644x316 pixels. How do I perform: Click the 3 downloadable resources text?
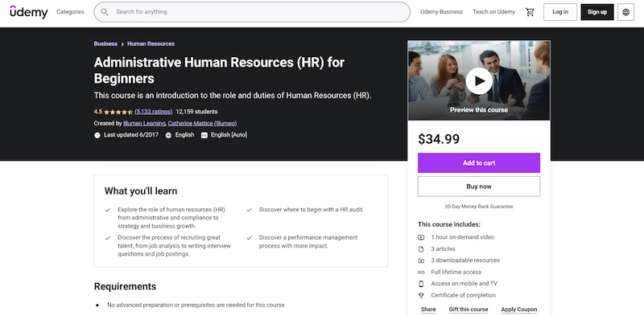[x=465, y=261]
